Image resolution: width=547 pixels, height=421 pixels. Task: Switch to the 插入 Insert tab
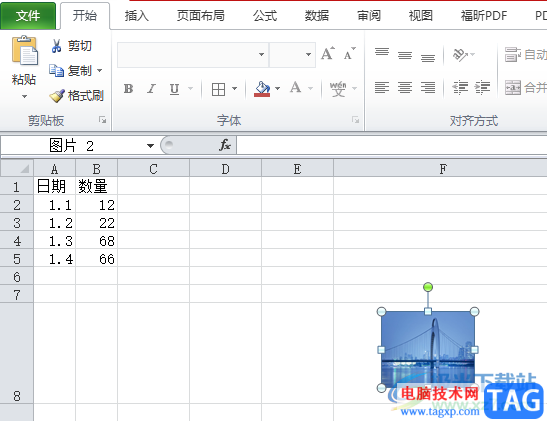pyautogui.click(x=137, y=16)
